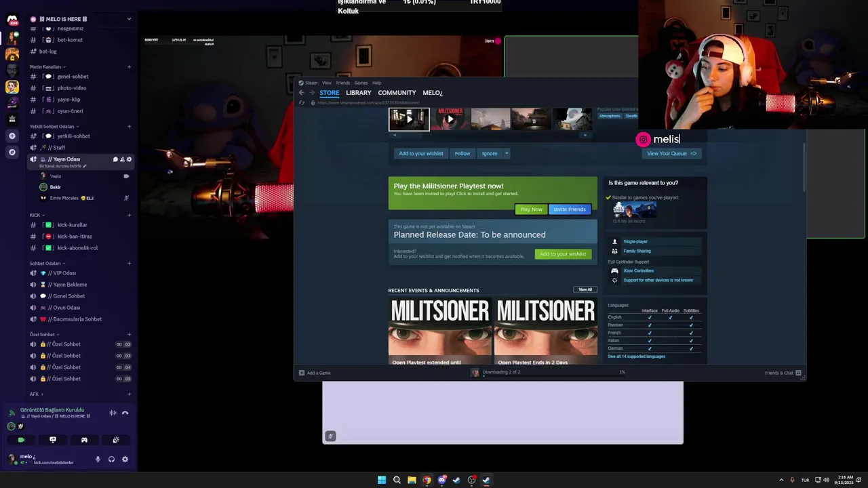The width and height of the screenshot is (868, 488).
Task: Open Discord server discovery compass icon
Action: 12,152
